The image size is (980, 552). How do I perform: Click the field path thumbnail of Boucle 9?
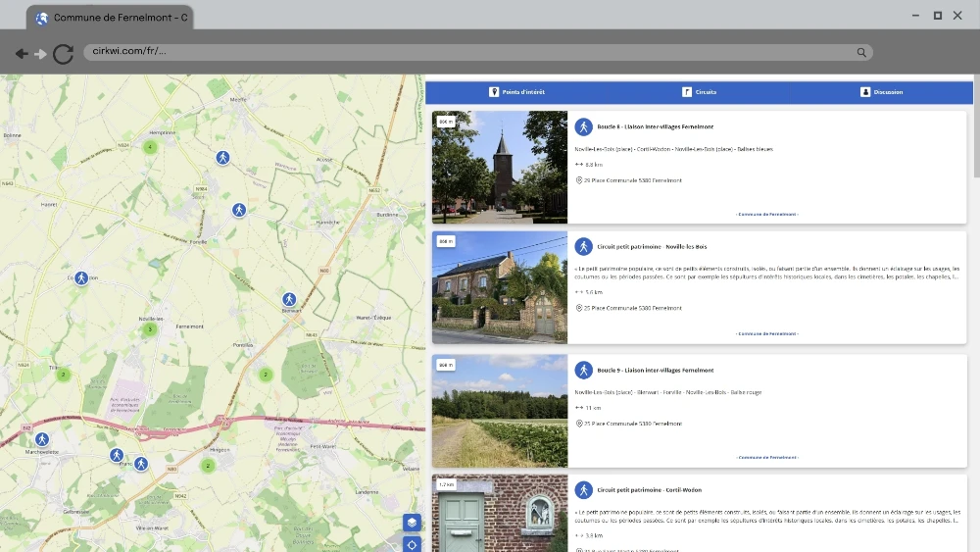click(x=500, y=412)
